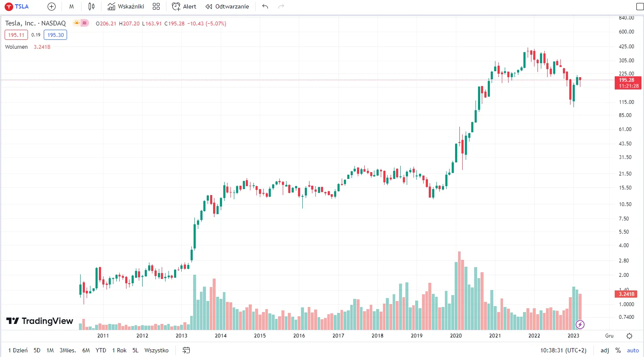
Task: Select the YTD time range
Action: pos(101,350)
